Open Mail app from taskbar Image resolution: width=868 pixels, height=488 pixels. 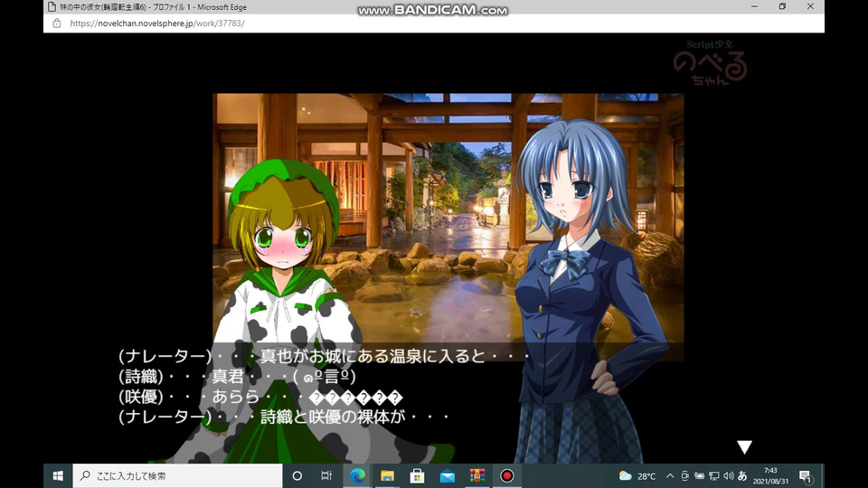click(447, 476)
